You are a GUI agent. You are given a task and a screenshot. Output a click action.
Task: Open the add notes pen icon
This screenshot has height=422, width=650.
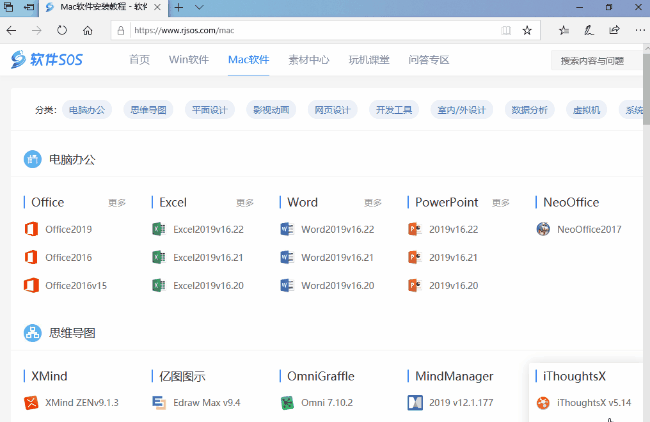[x=589, y=30]
